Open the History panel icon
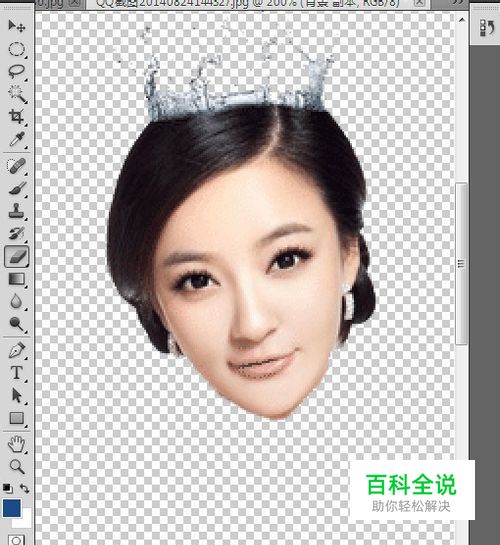The width and height of the screenshot is (500, 545). click(486, 28)
